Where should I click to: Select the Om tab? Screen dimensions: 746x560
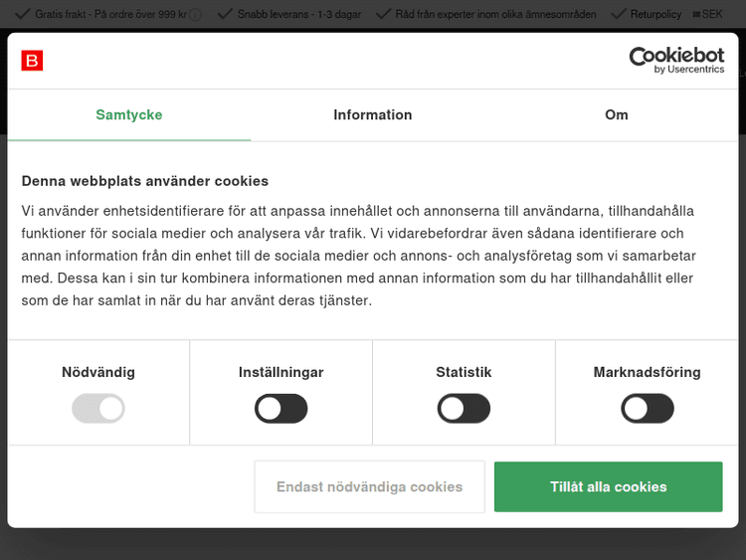(x=617, y=114)
